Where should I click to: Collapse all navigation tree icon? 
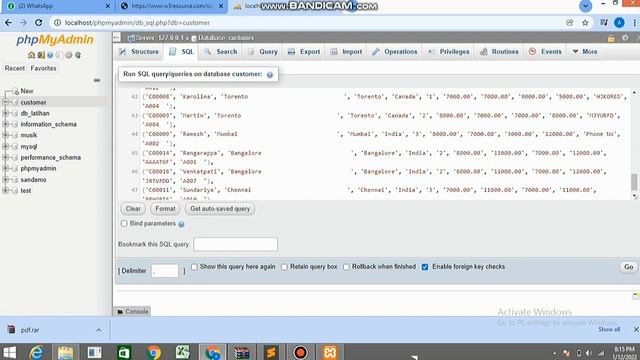97,80
